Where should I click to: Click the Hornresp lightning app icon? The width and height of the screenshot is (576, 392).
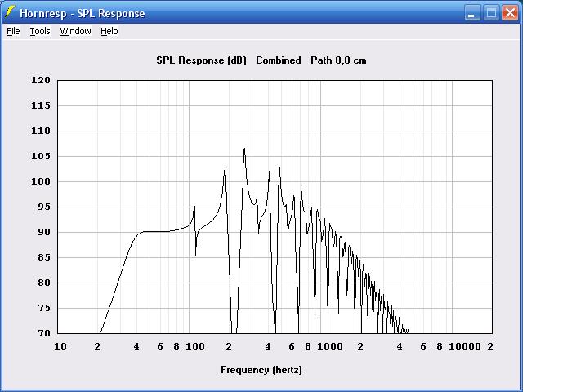10,12
